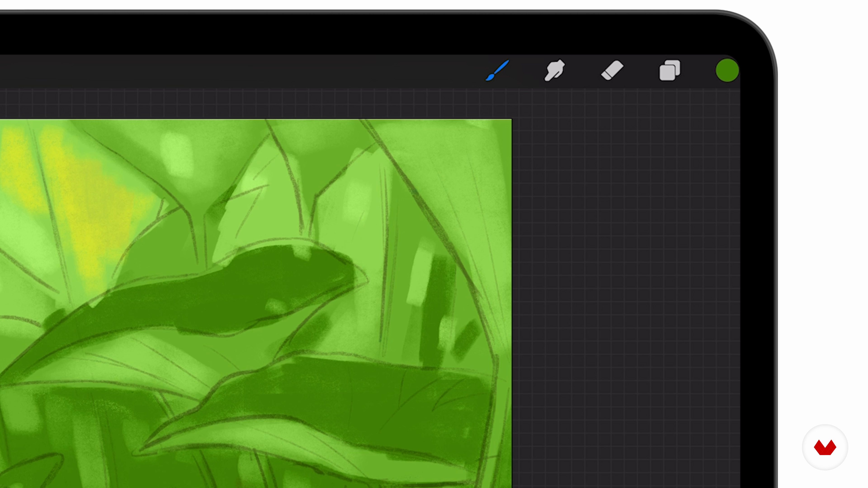Tap the green leaf painting canvas
The height and width of the screenshot is (488, 868).
pos(256,303)
